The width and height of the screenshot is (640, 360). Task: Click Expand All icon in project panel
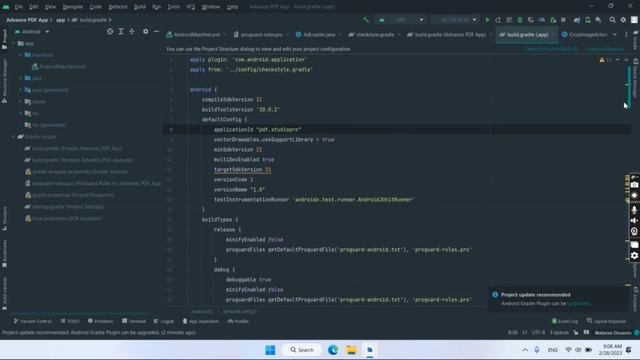[x=121, y=31]
